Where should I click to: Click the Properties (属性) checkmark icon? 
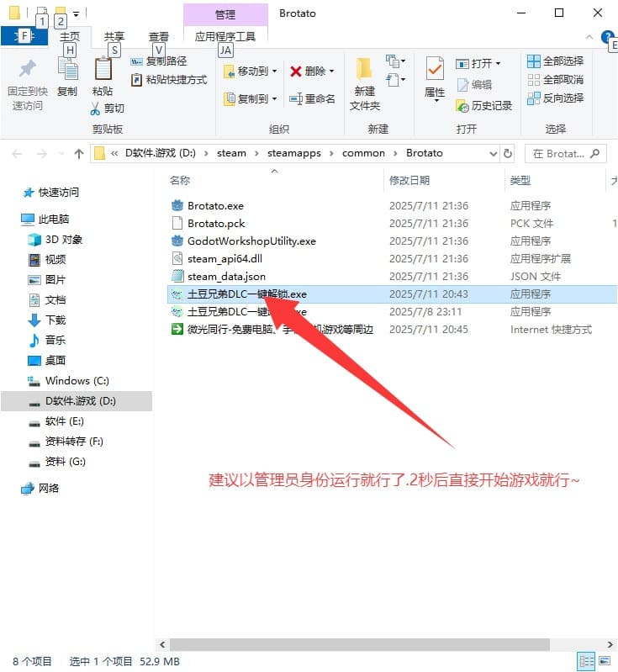pyautogui.click(x=435, y=69)
